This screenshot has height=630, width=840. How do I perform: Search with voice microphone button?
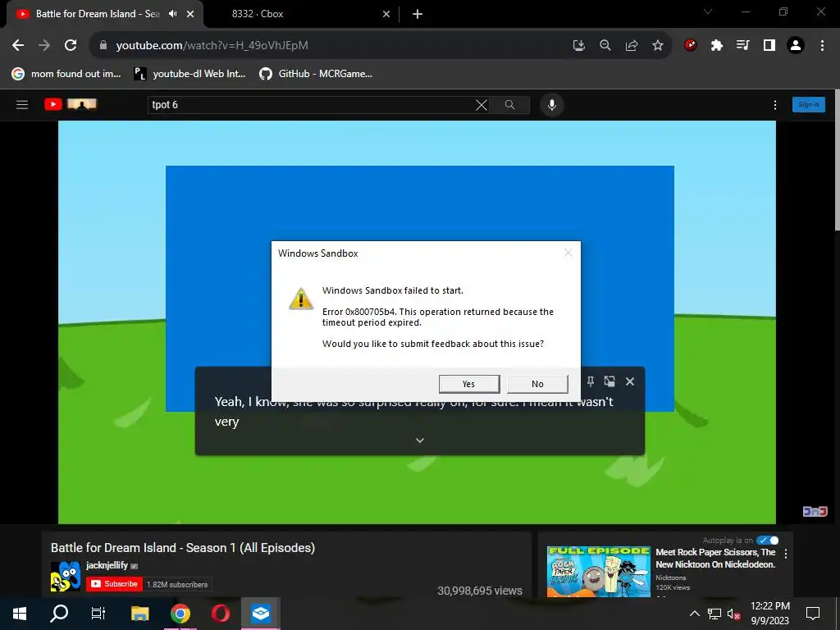click(x=552, y=105)
